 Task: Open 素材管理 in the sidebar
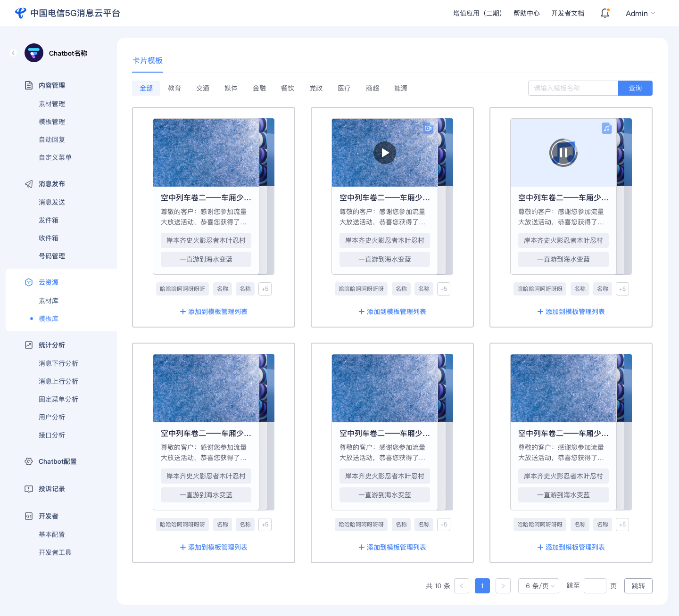(52, 104)
